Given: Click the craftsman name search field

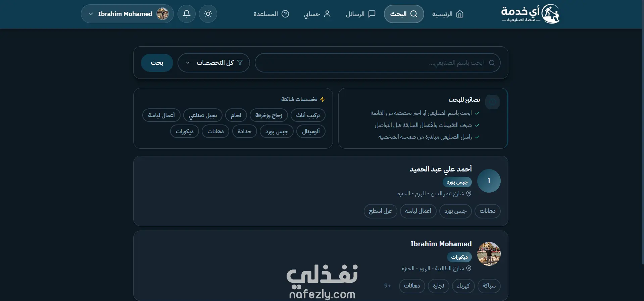Looking at the screenshot, I should [378, 63].
